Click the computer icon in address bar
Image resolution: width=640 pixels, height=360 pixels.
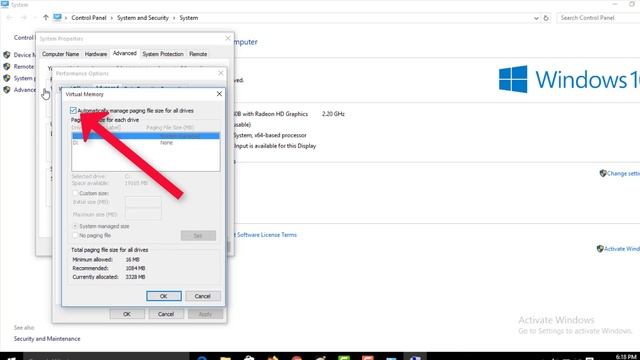57,18
